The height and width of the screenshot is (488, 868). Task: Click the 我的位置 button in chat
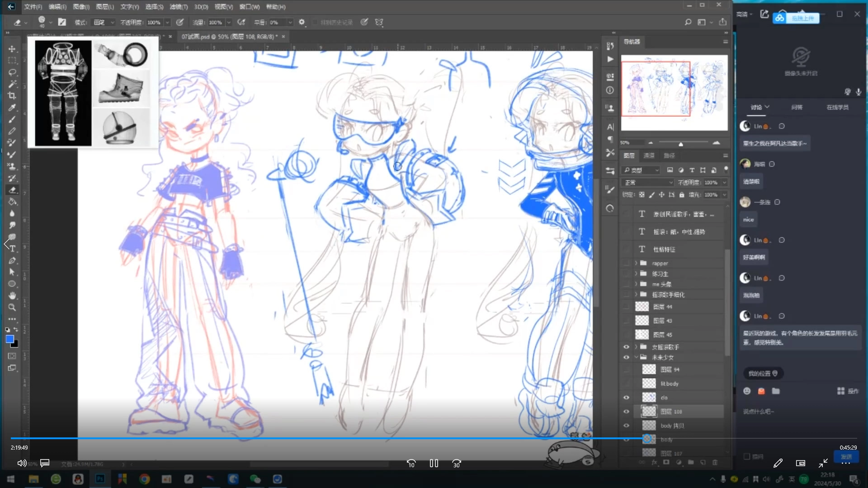pyautogui.click(x=763, y=374)
